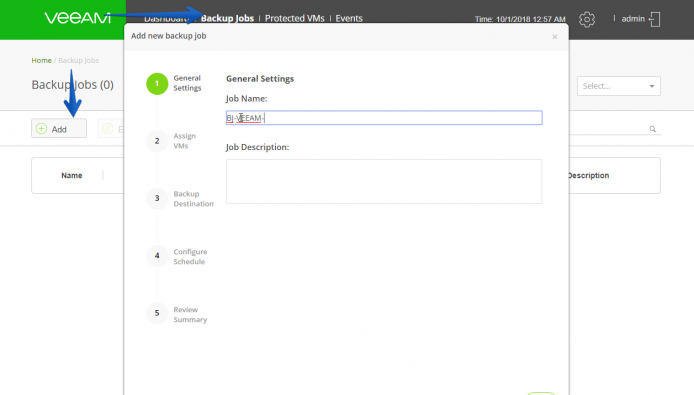Image resolution: width=694 pixels, height=395 pixels.
Task: Click the Home breadcrumb link
Action: pyautogui.click(x=41, y=60)
